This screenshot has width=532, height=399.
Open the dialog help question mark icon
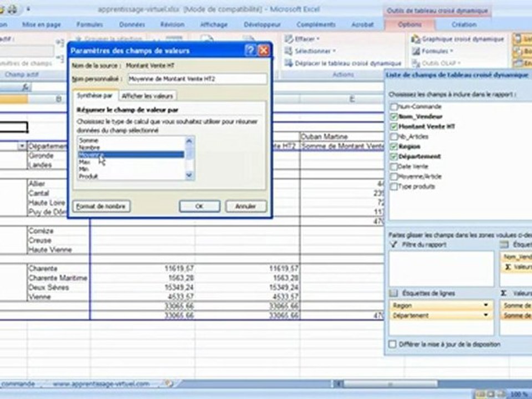[x=250, y=50]
